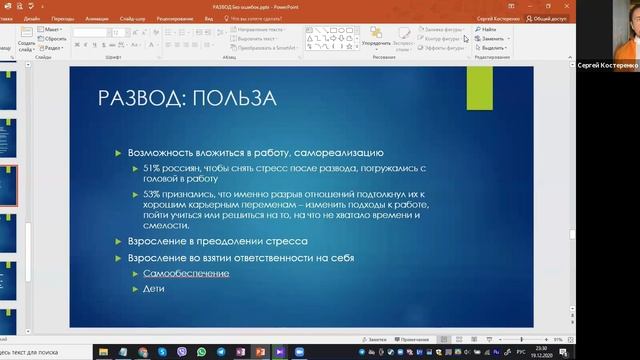This screenshot has width=640, height=360.
Task: Collapse the ribbon with the chevron arrow
Action: (570, 58)
